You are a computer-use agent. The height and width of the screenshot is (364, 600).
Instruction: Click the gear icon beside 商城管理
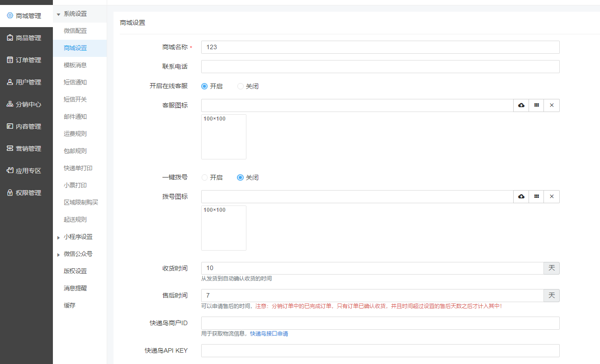(x=10, y=15)
